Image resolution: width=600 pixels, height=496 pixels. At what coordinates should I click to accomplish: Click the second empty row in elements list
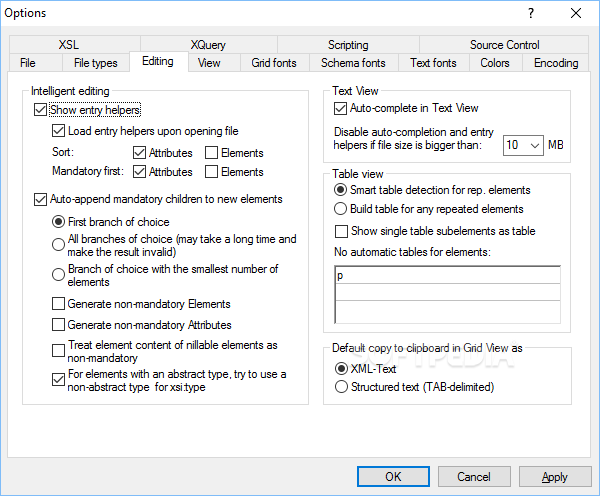[x=448, y=292]
